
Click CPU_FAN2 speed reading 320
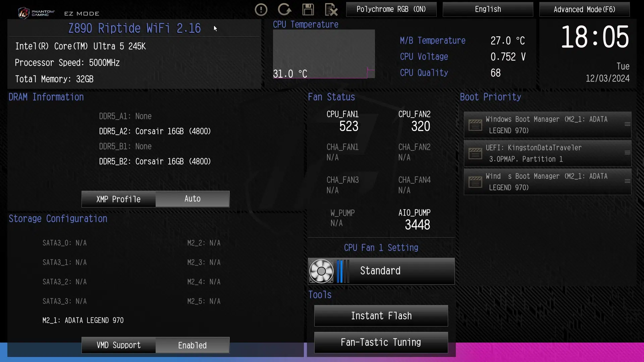pyautogui.click(x=420, y=126)
